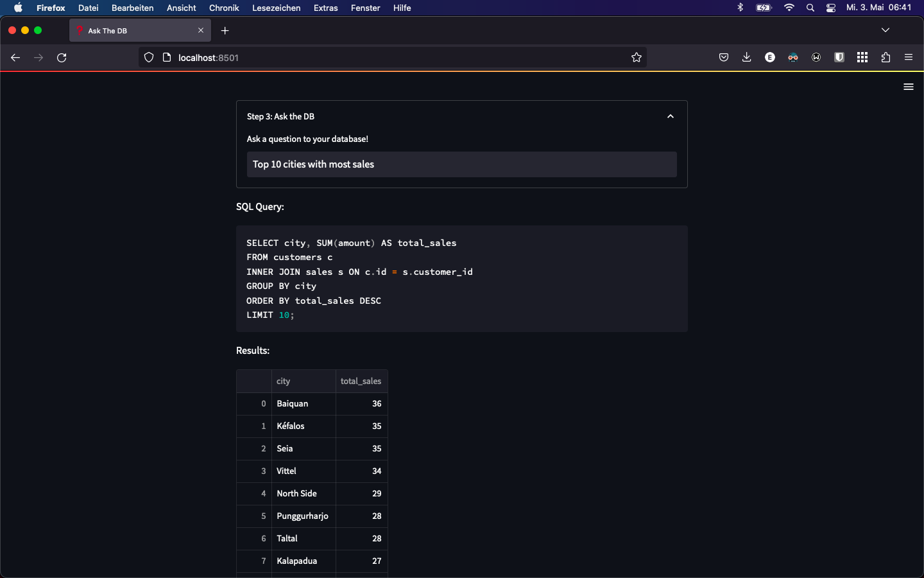
Task: Open the Control Center
Action: [831, 8]
